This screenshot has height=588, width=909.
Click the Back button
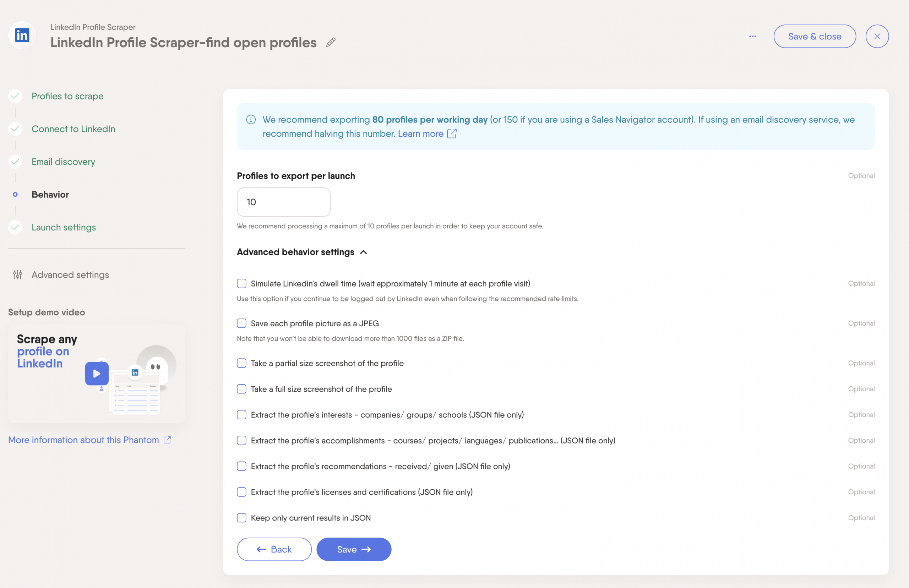point(274,549)
